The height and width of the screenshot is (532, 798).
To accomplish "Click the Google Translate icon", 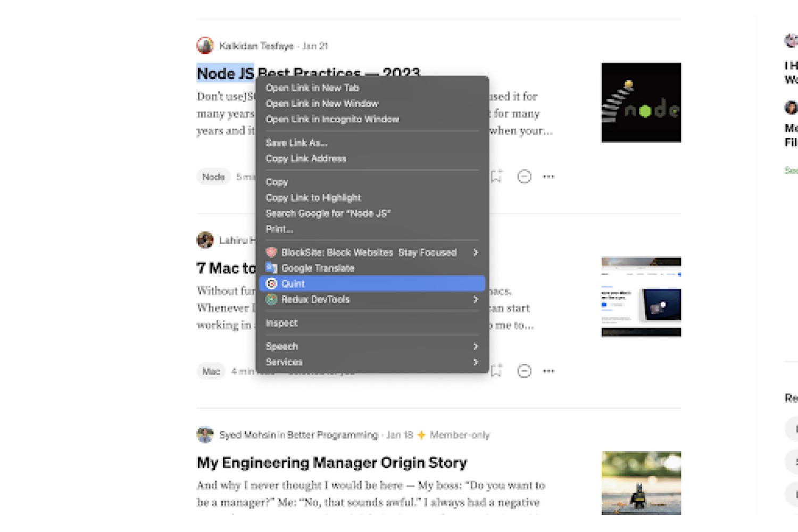I will 271,268.
